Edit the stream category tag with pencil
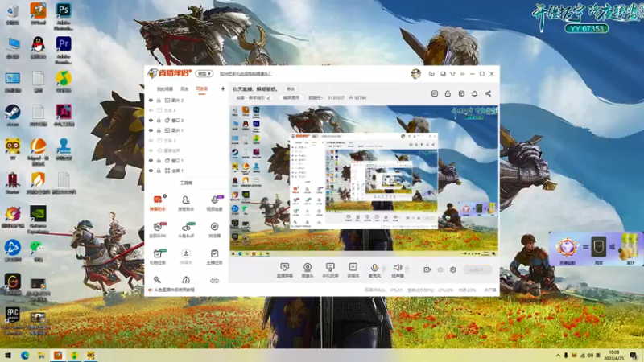The image size is (644, 362). (x=269, y=97)
